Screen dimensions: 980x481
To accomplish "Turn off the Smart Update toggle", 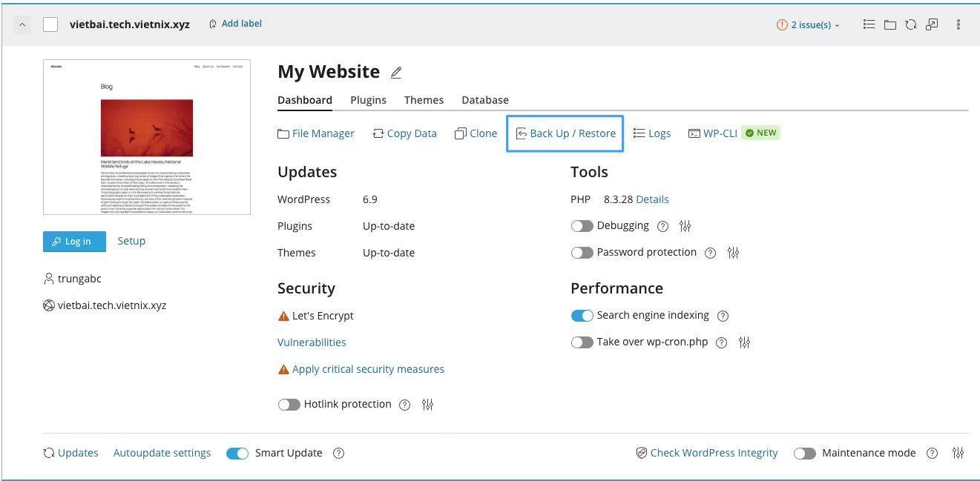I will point(237,453).
